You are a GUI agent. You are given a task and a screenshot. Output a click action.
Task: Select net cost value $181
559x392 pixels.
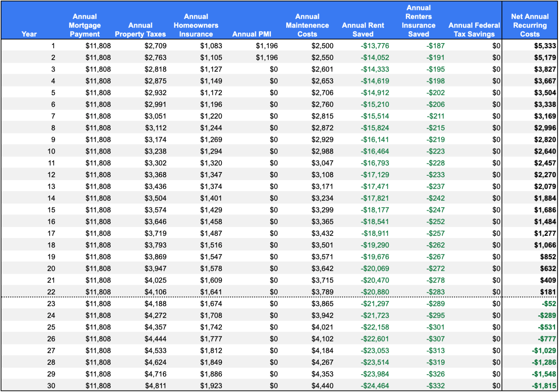[x=548, y=292]
